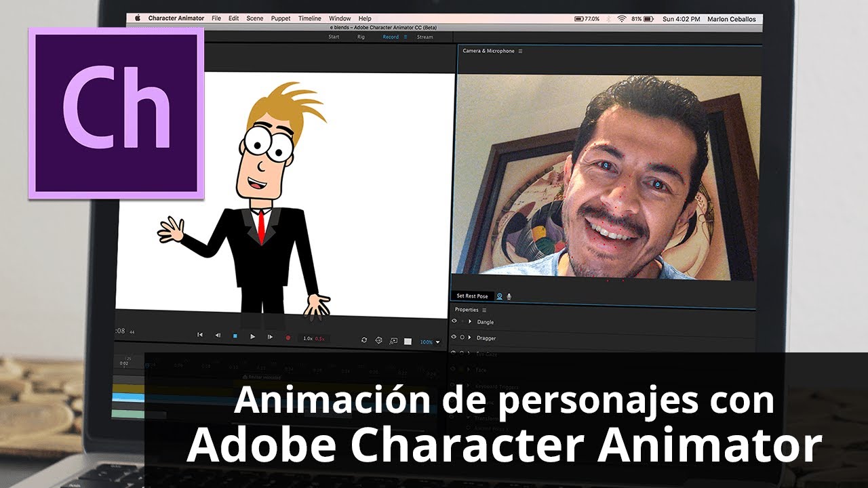
Task: Toggle the webcam input icon
Action: (500, 296)
